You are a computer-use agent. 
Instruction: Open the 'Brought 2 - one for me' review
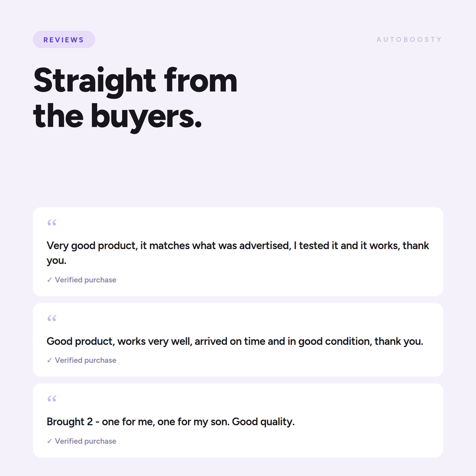[238, 420]
